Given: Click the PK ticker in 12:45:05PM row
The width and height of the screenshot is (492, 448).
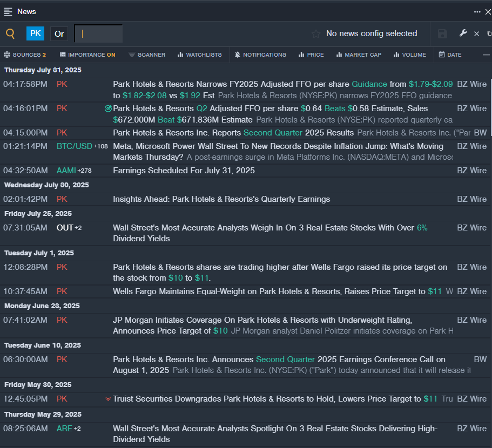Looking at the screenshot, I should point(62,399).
